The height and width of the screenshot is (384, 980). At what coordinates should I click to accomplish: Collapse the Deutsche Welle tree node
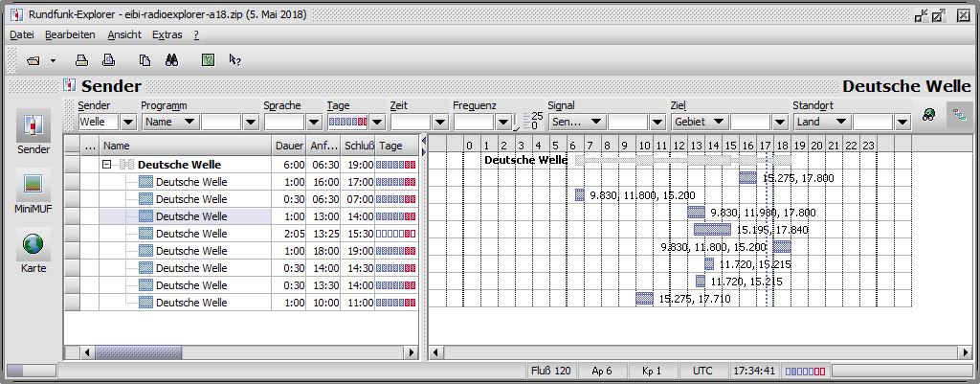[107, 165]
